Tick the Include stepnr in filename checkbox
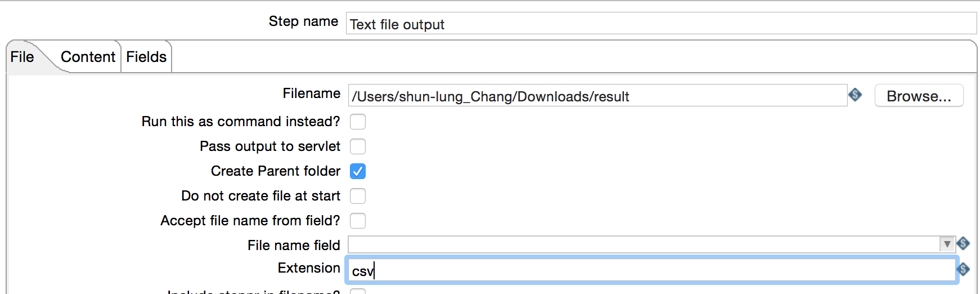 pyautogui.click(x=358, y=291)
